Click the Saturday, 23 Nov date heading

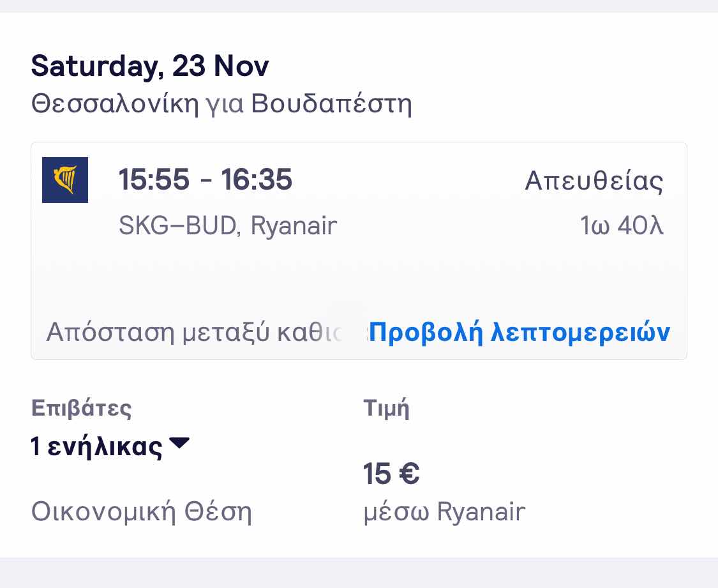coord(150,66)
